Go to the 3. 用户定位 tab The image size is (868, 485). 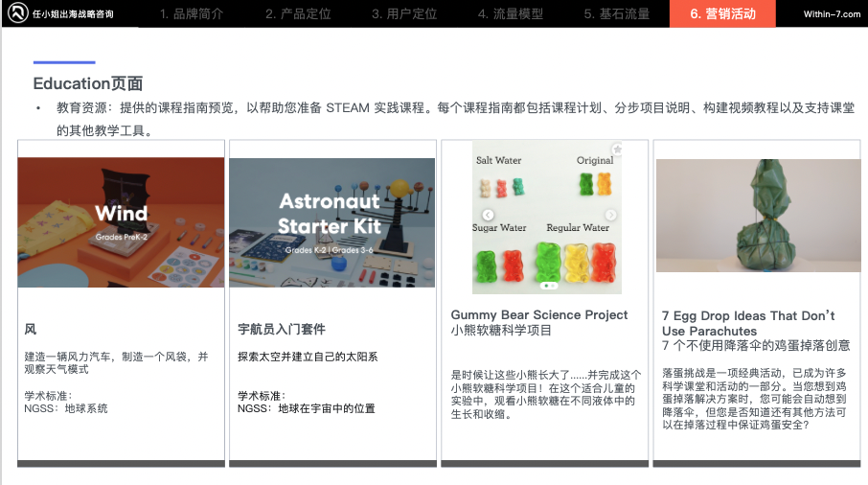(404, 13)
